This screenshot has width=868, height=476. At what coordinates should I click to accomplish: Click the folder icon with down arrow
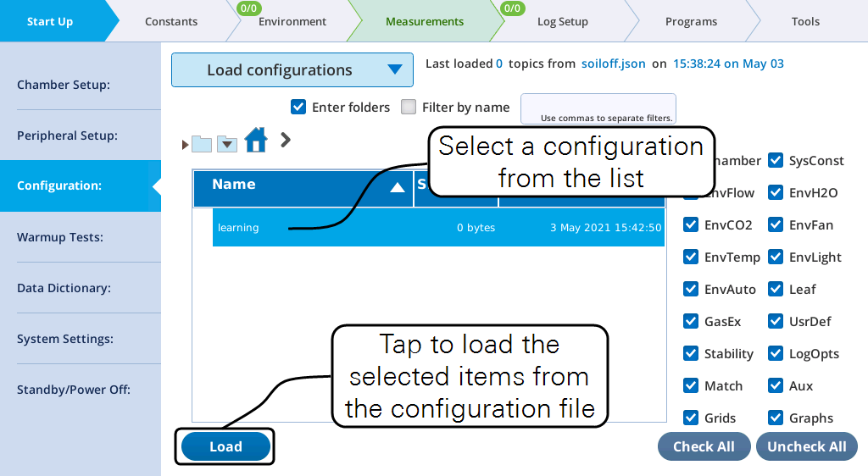[x=227, y=144]
